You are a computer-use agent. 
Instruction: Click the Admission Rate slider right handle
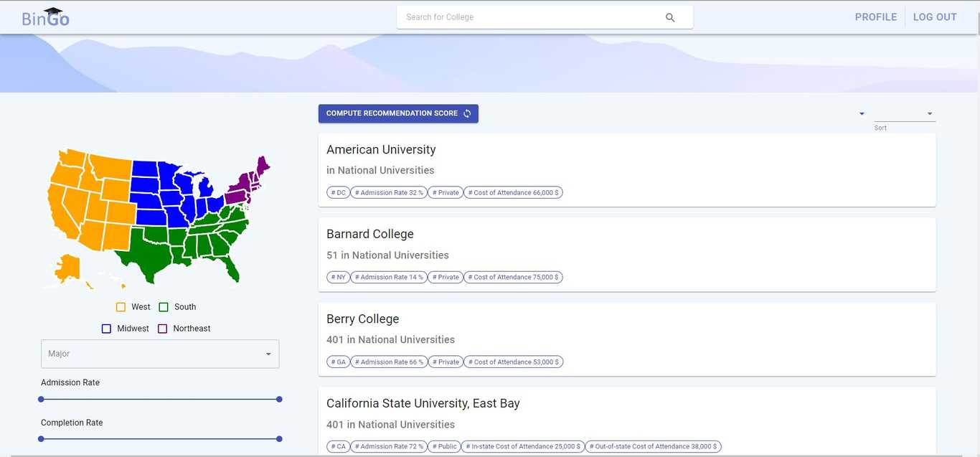(279, 399)
